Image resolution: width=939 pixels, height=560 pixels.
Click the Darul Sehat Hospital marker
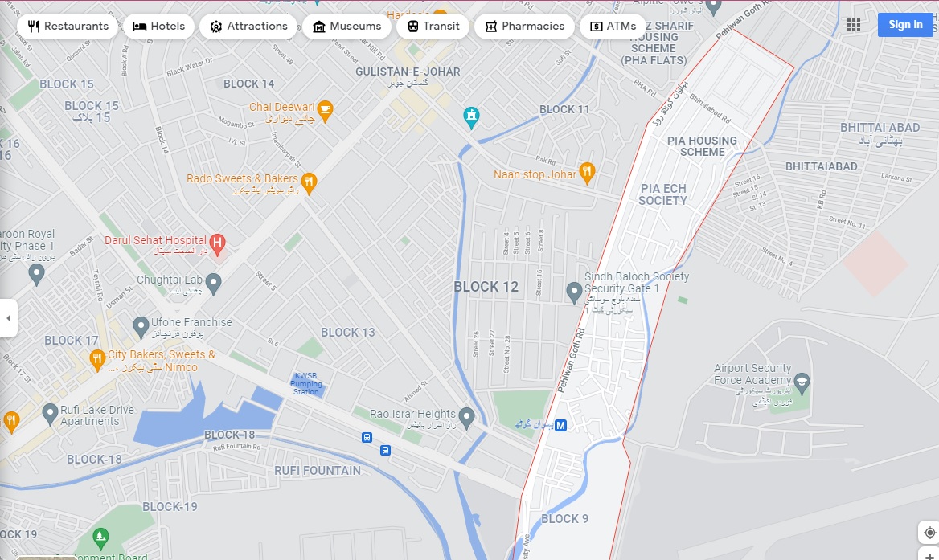[x=217, y=243]
